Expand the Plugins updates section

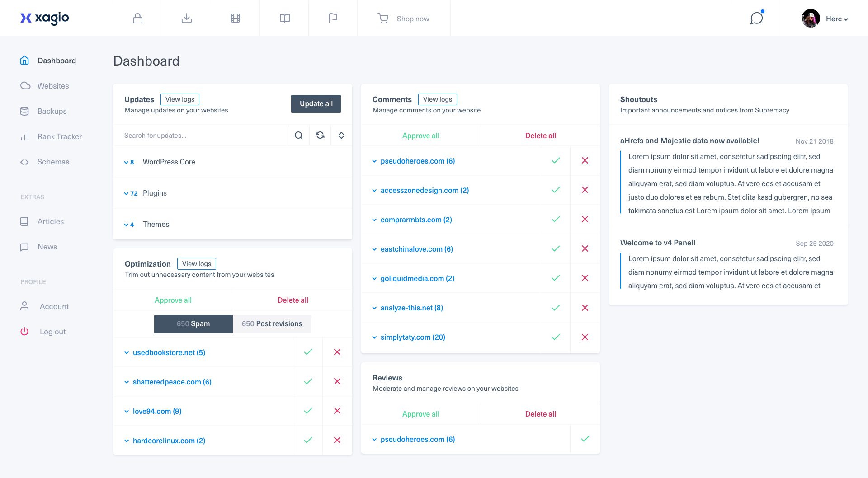[127, 193]
